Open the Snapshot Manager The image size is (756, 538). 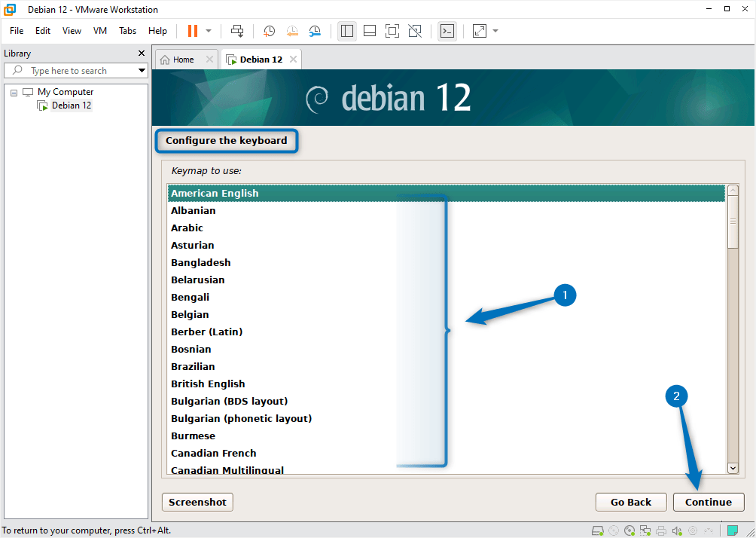click(315, 31)
